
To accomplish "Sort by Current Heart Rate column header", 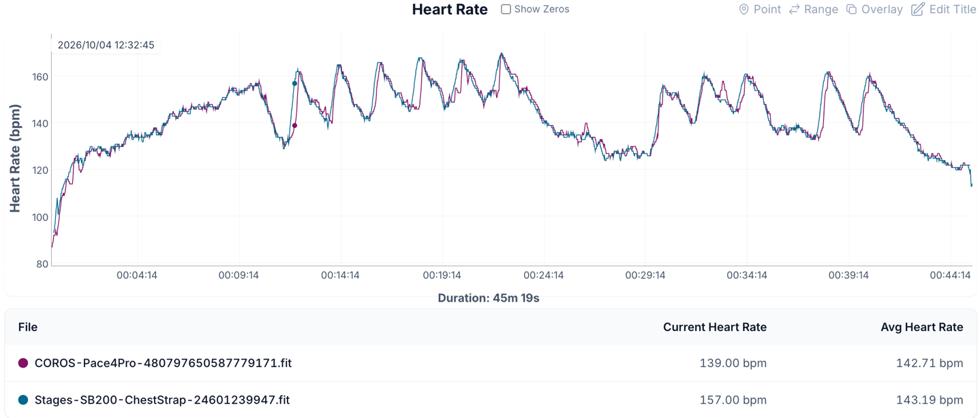I will [x=715, y=327].
